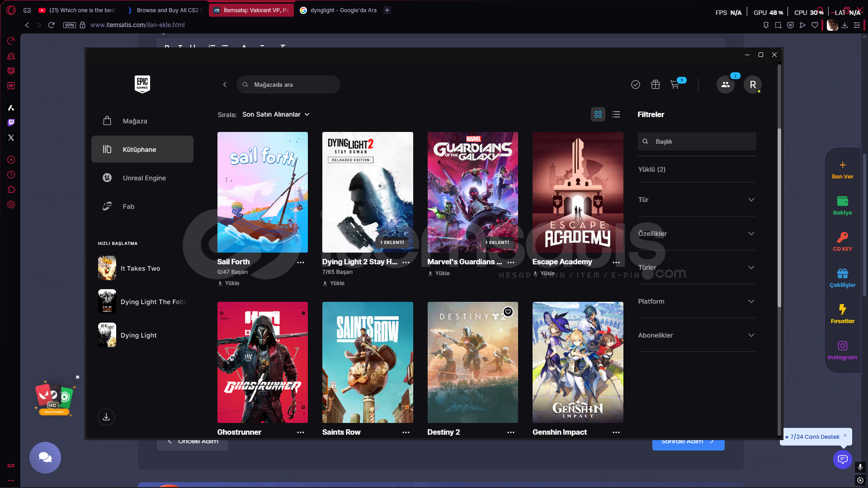
Task: Select Unreal Engine in the sidebar
Action: [x=144, y=178]
